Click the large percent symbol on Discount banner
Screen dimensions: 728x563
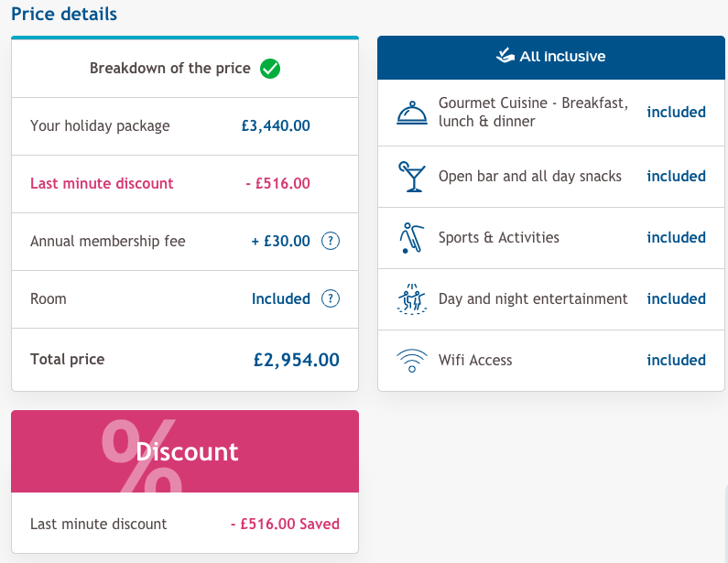coord(142,455)
